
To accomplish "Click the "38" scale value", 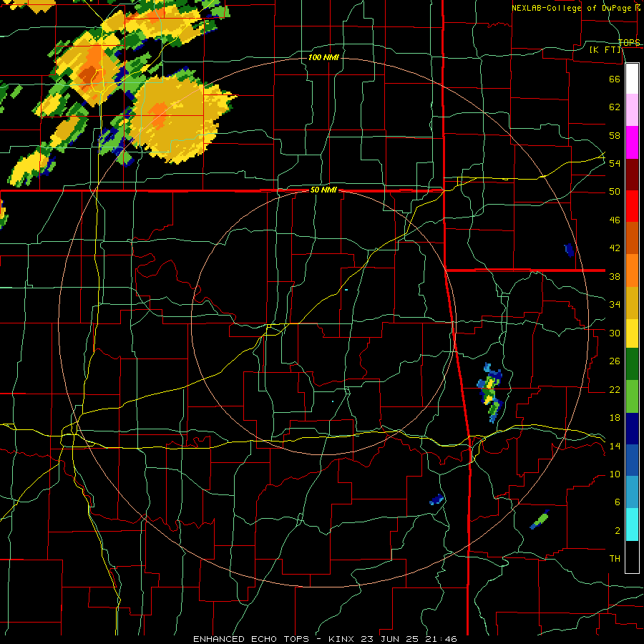I will click(615, 277).
